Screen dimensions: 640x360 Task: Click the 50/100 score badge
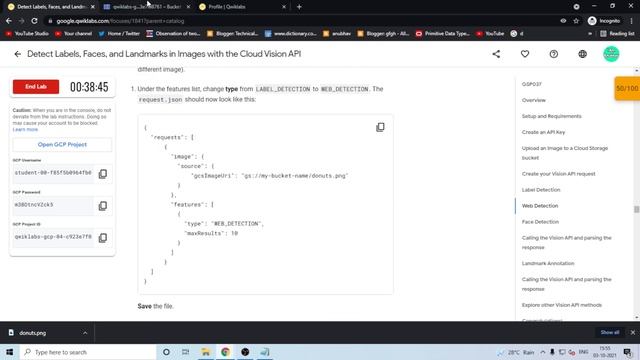tap(627, 88)
